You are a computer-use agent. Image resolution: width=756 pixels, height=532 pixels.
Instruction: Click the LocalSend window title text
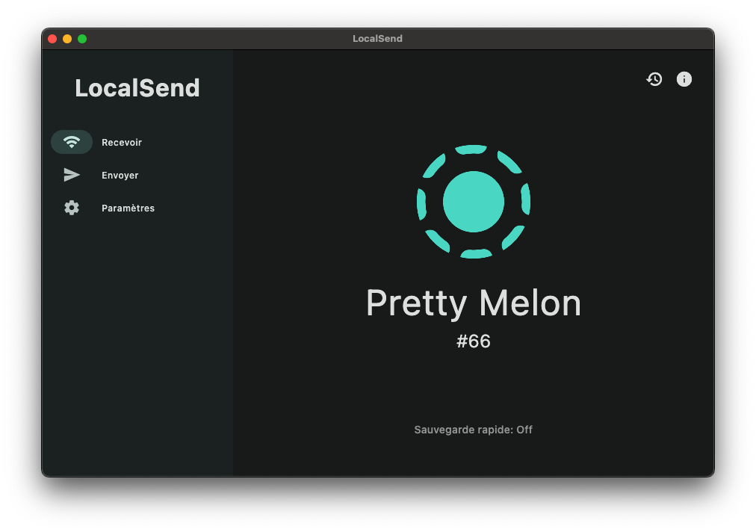tap(377, 39)
